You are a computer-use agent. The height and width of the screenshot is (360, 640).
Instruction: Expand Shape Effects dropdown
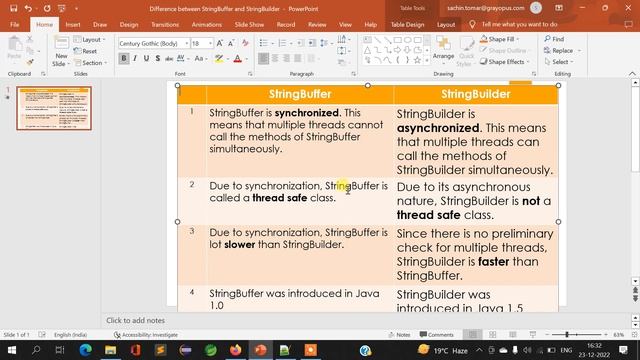[x=505, y=62]
